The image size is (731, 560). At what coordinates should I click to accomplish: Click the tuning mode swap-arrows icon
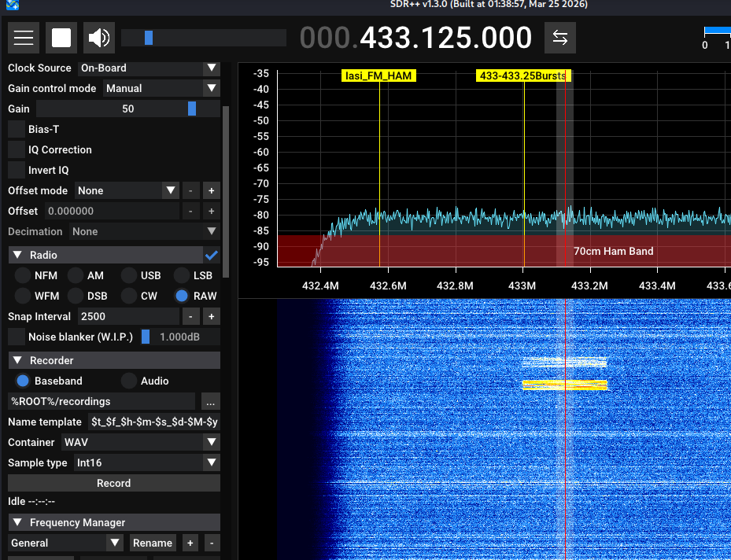pyautogui.click(x=560, y=37)
